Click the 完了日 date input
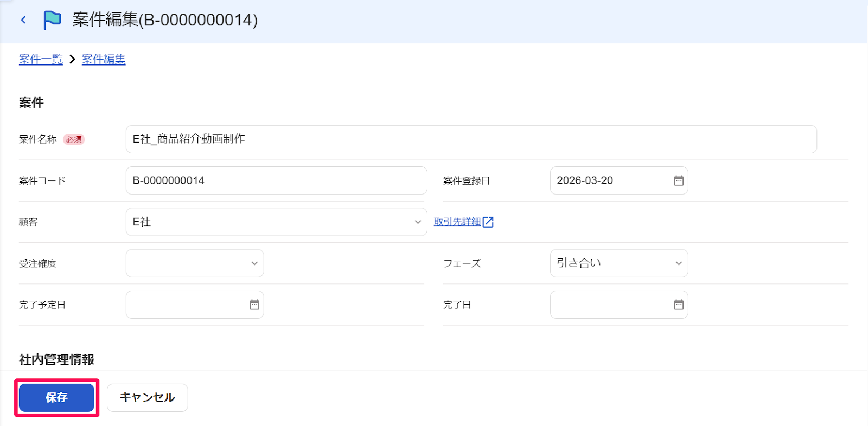868x426 pixels. click(619, 305)
